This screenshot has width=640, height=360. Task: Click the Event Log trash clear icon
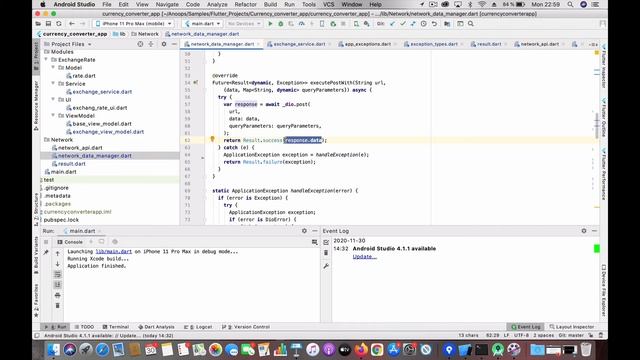tap(326, 253)
